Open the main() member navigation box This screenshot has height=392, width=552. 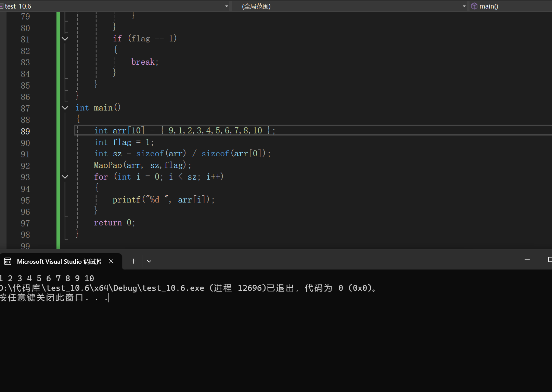[511, 6]
